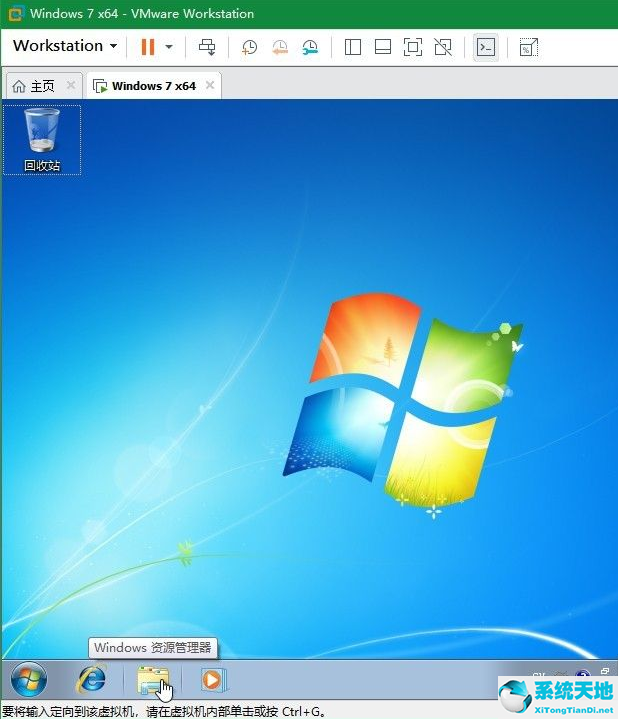The width and height of the screenshot is (618, 719).
Task: Launch Windows Media Player from taskbar
Action: click(x=212, y=680)
